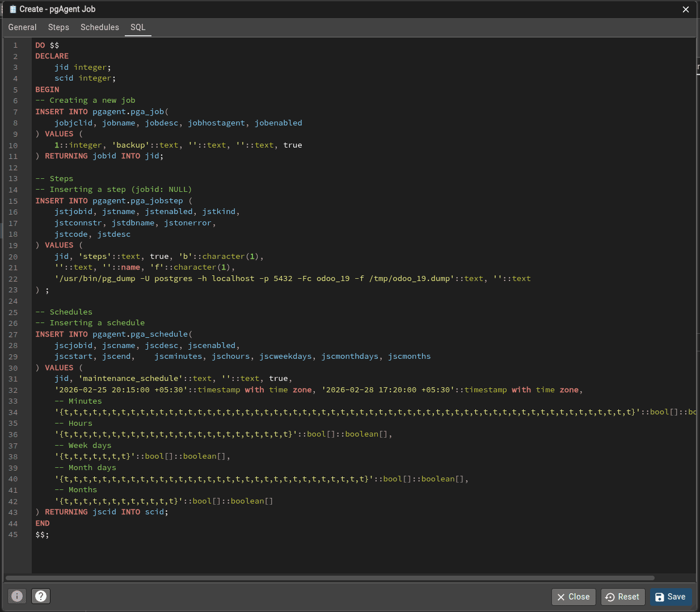Select the SQL tab
This screenshot has width=700, height=612.
click(138, 27)
